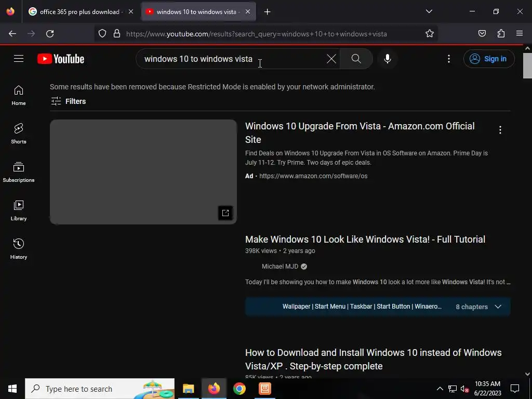Open the network tray icon

(x=453, y=389)
